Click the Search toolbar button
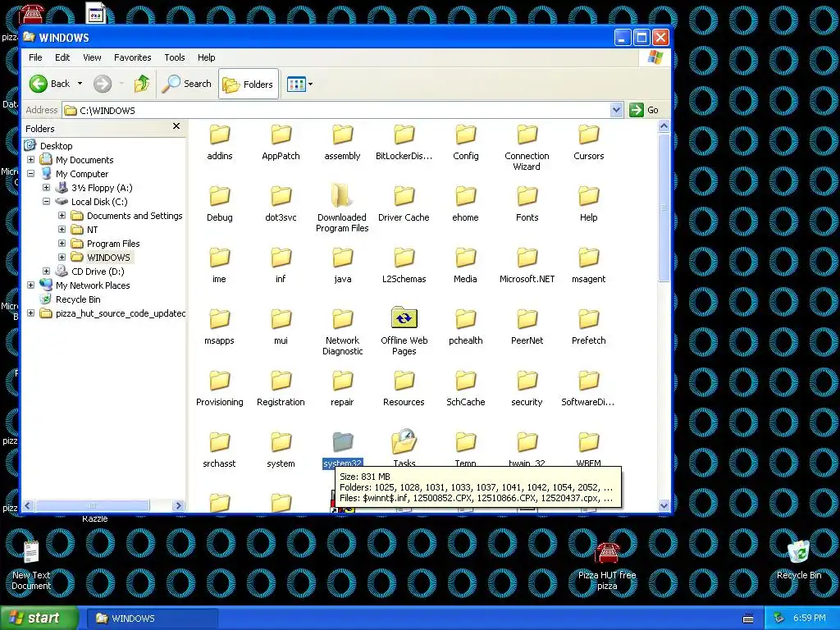 (x=187, y=84)
